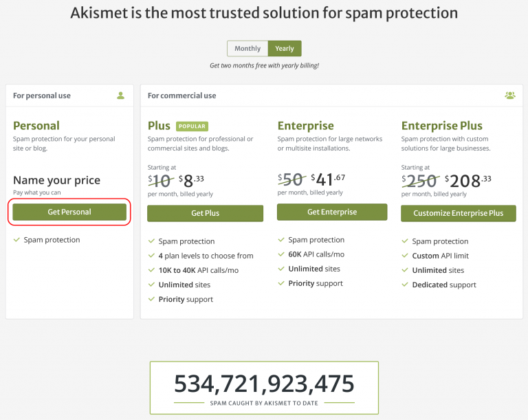Click the single-person icon for personal use
Image resolution: width=528 pixels, height=420 pixels.
pos(120,96)
